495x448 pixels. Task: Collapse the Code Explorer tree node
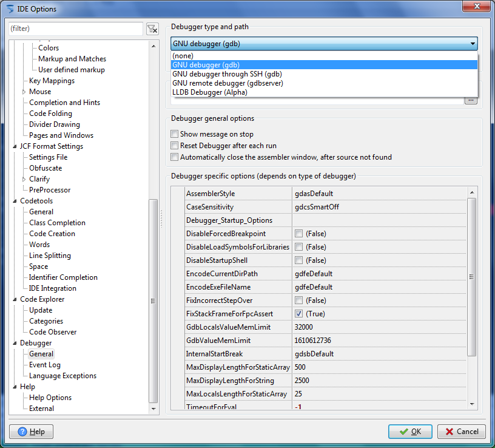15,299
